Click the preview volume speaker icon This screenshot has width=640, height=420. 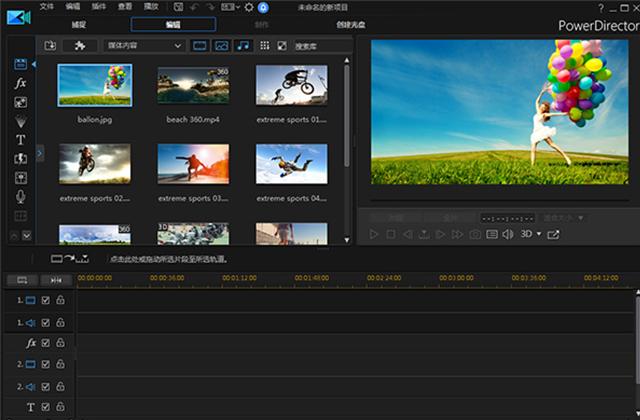pos(507,234)
